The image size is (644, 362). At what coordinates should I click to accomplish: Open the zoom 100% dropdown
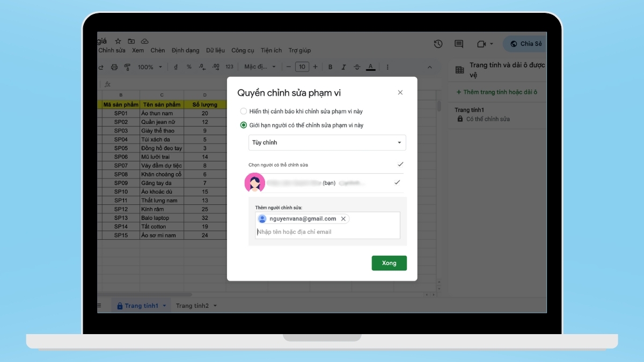(x=150, y=67)
